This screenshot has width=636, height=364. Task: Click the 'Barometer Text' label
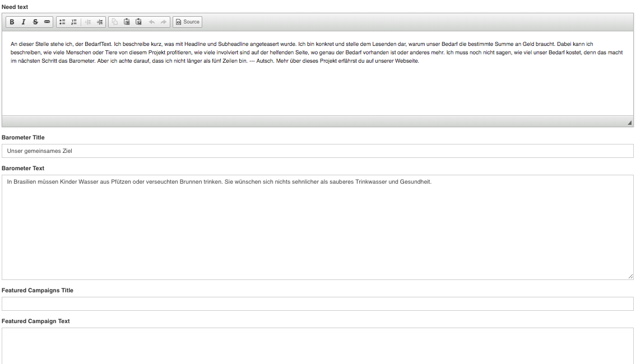(x=23, y=168)
